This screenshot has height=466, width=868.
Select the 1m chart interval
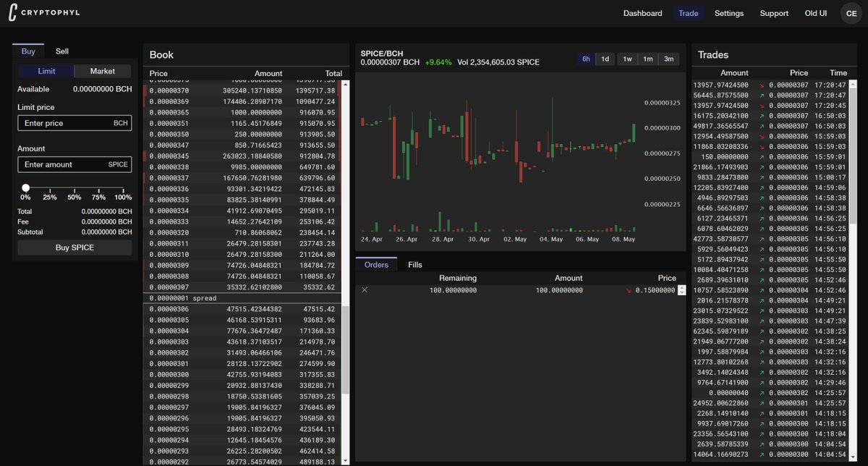[648, 59]
